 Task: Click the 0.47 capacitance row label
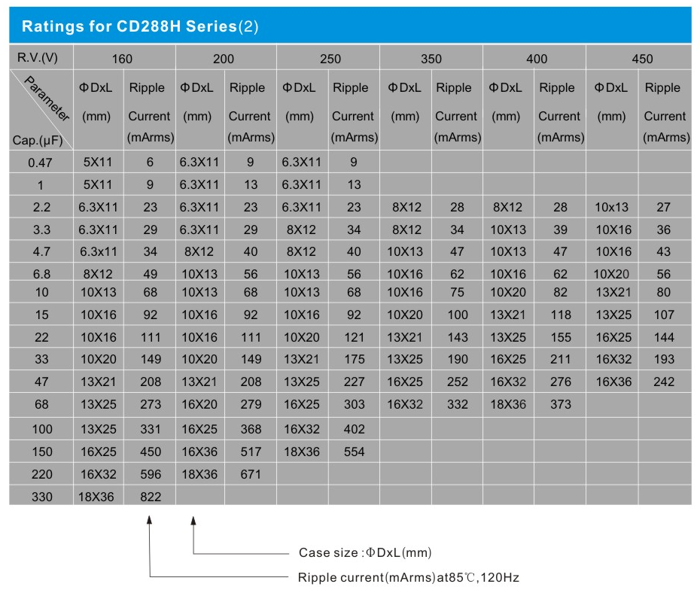(x=40, y=163)
